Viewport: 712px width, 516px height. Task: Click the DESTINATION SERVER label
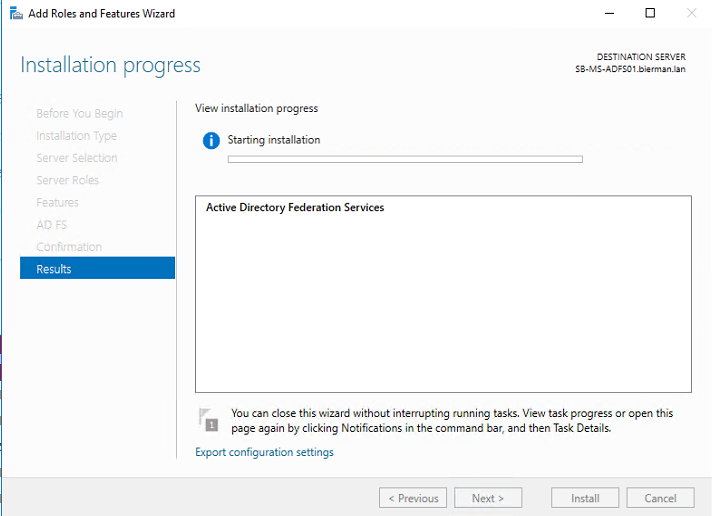point(641,57)
